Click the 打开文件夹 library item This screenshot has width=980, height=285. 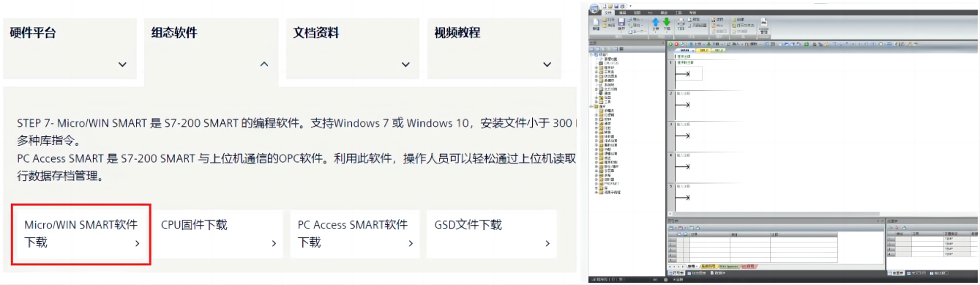(744, 26)
